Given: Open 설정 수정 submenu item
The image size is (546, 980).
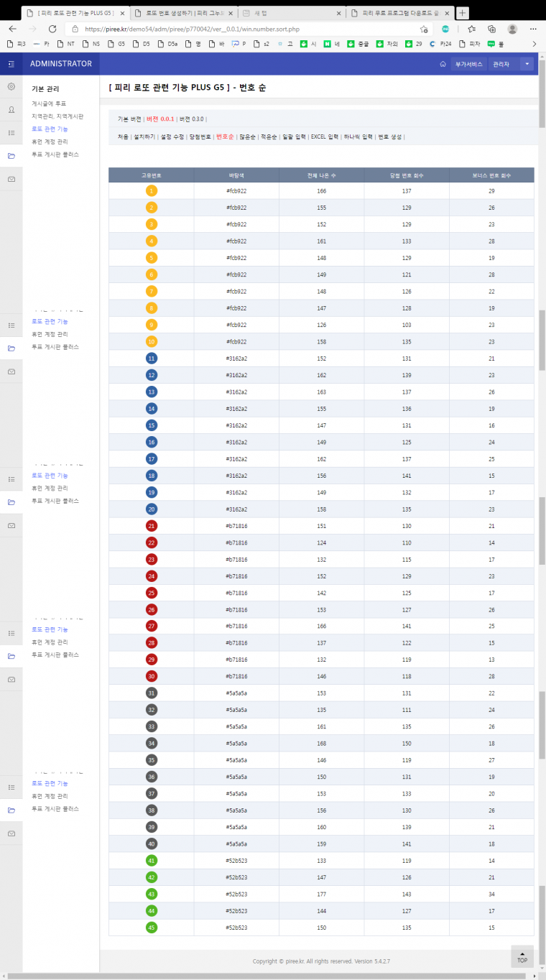Looking at the screenshot, I should point(172,137).
